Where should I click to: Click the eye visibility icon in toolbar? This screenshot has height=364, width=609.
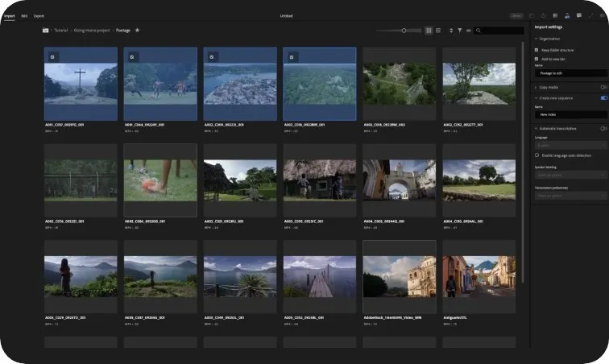point(469,31)
